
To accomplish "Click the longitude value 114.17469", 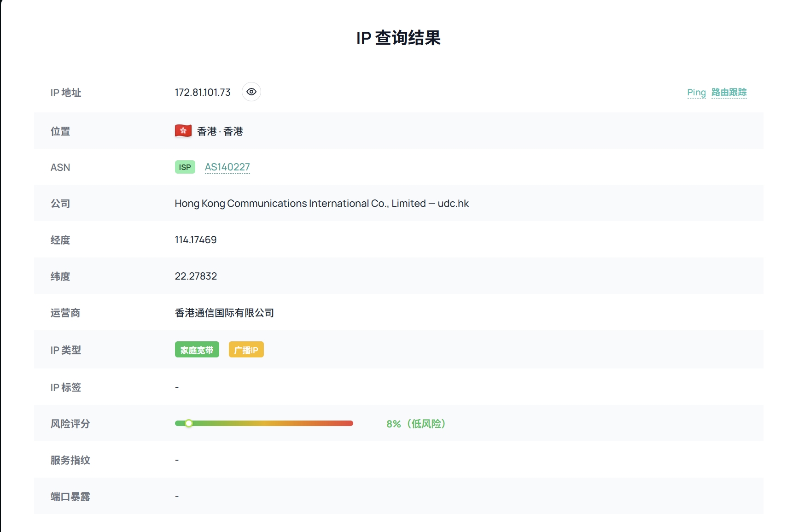I will (195, 240).
